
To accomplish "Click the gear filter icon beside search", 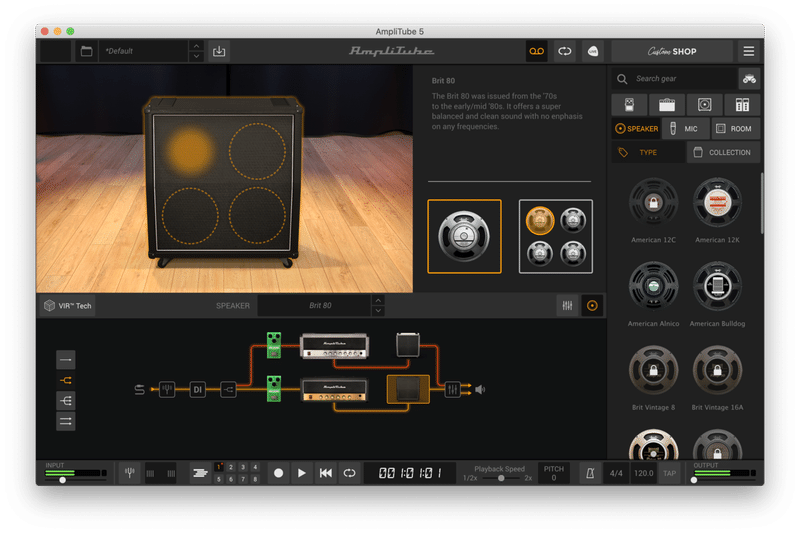I will 749,79.
